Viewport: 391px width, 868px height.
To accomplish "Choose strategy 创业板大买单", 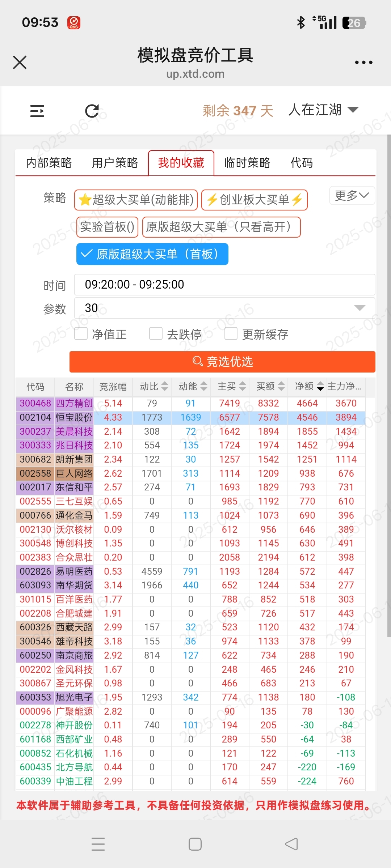I will pos(255,200).
